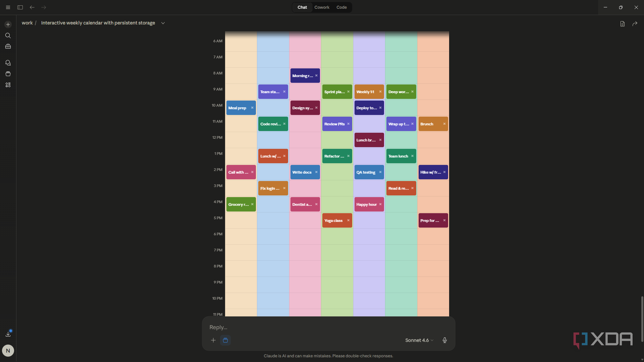
Task: Remove the Prep for ... event
Action: (444, 220)
